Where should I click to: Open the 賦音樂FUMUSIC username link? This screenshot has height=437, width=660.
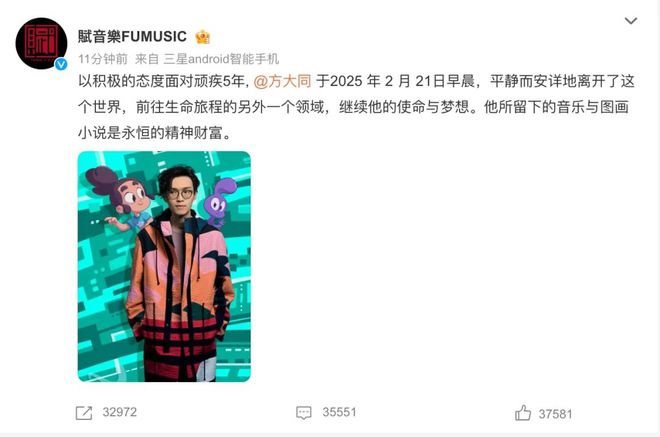point(132,37)
